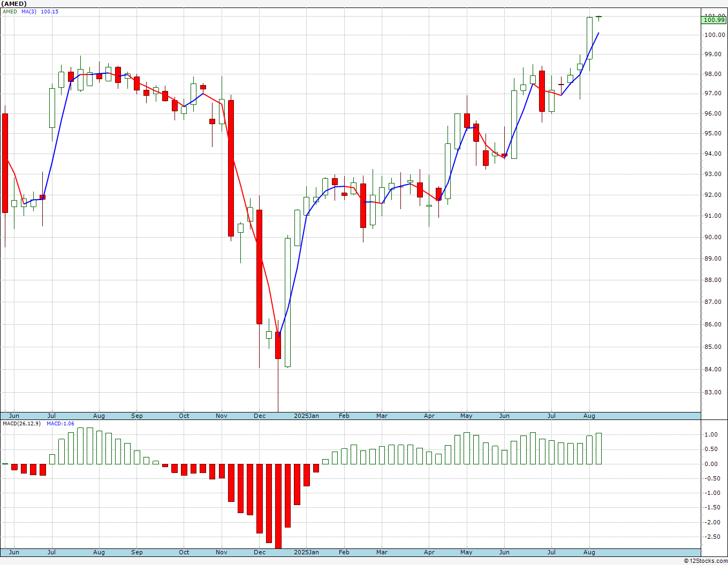Click Nov on the price chart date axis
The height and width of the screenshot is (565, 728).
point(222,416)
